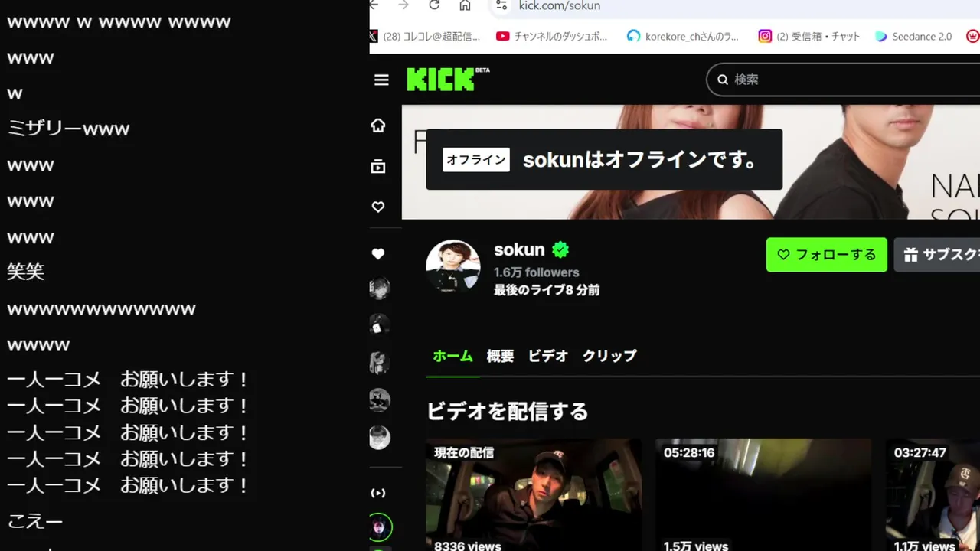Open the 05:28:16 video thumbnail
980x551 pixels.
click(x=763, y=494)
